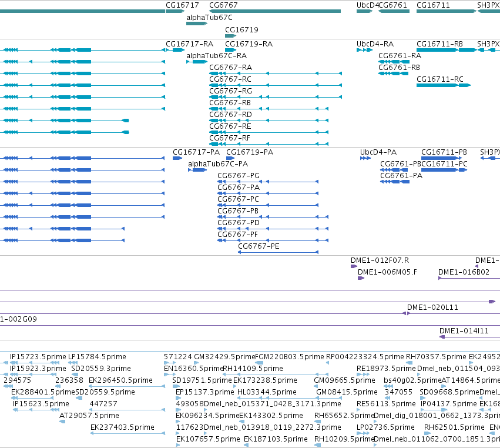The height and width of the screenshot is (448, 500).
Task: Click the CG6767-PA protein label
Action: click(x=239, y=188)
